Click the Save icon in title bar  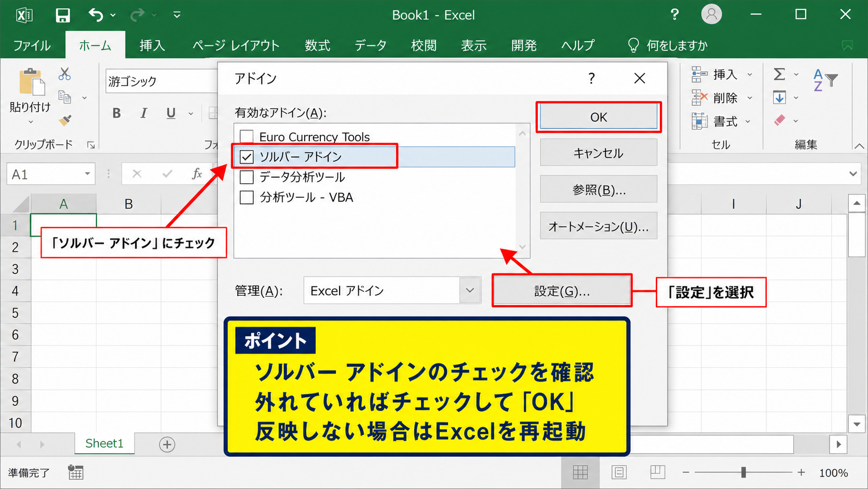coord(63,15)
